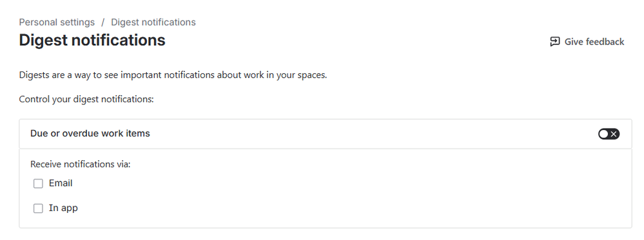Viewport: 644px width, 240px height.
Task: Enable the Due or overdue work items toggle
Action: pos(609,134)
